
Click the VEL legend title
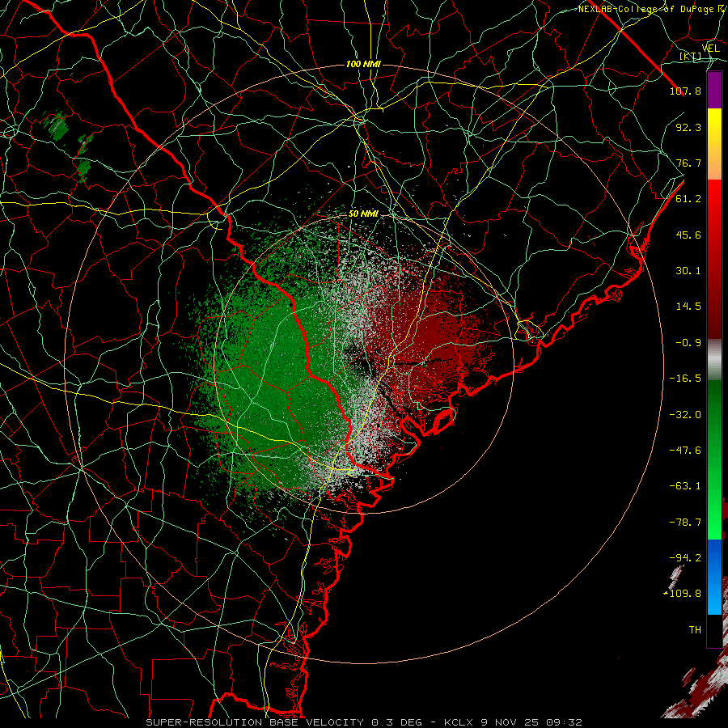click(711, 49)
